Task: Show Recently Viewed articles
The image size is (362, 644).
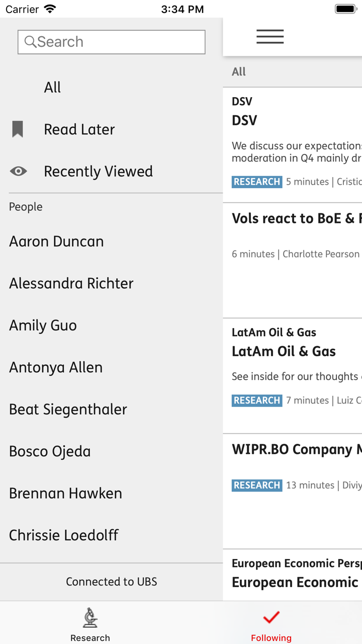Action: pos(98,171)
